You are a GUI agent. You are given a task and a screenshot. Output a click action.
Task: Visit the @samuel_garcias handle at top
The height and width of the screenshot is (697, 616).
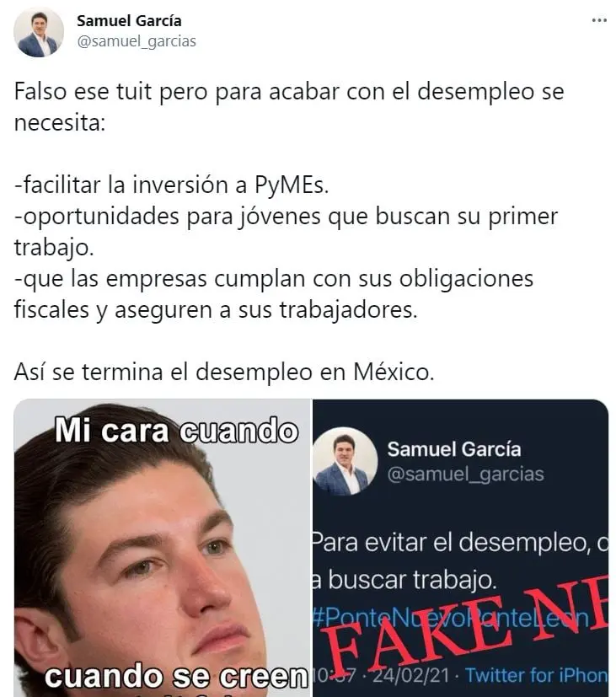click(x=137, y=41)
